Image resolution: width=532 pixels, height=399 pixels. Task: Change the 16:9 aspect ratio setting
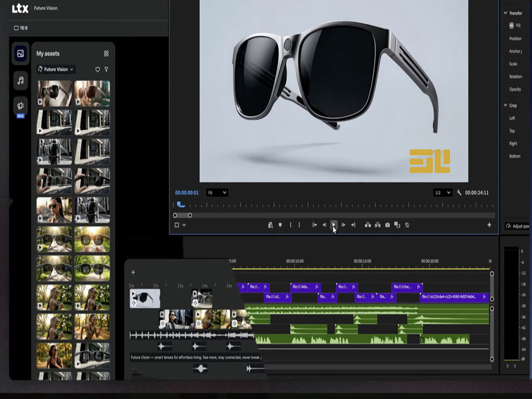(21, 28)
